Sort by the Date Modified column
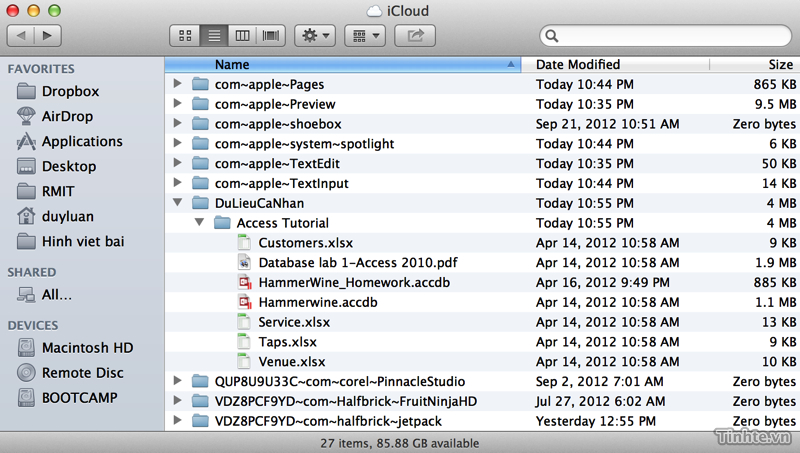The width and height of the screenshot is (800, 453). point(615,65)
